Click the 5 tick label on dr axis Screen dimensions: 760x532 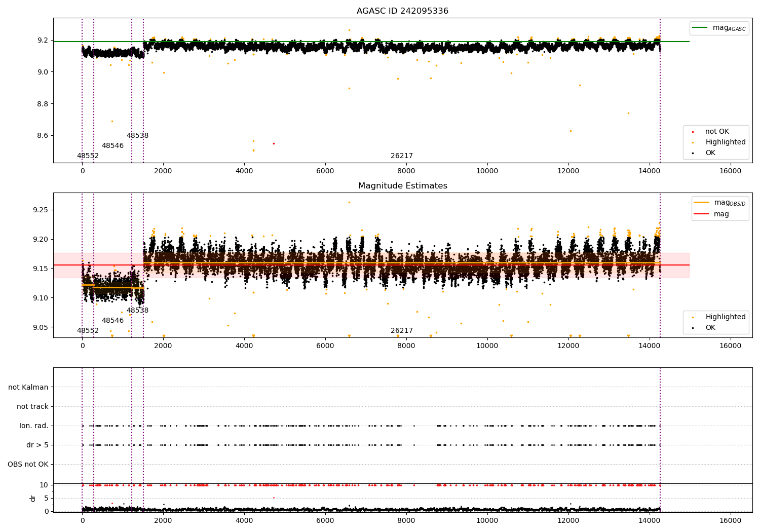pyautogui.click(x=46, y=498)
